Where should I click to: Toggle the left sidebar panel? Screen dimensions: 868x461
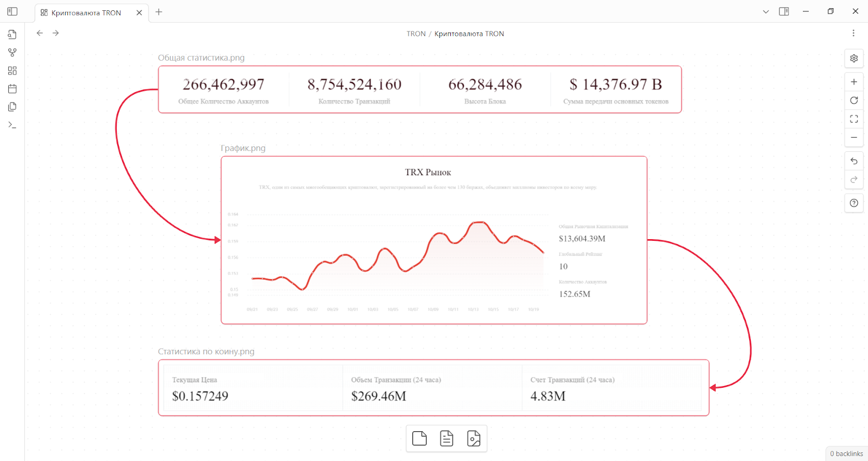[12, 11]
